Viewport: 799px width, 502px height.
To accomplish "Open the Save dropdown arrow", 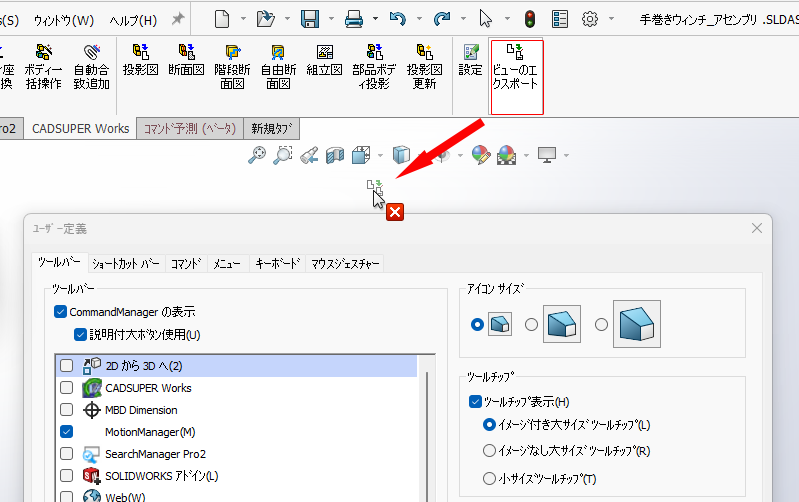I will 331,19.
